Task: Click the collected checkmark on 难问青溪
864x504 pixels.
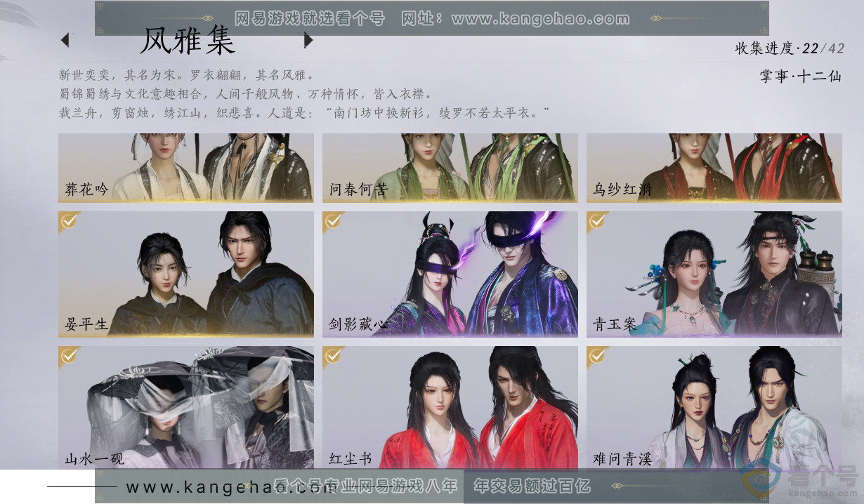Action: (597, 356)
